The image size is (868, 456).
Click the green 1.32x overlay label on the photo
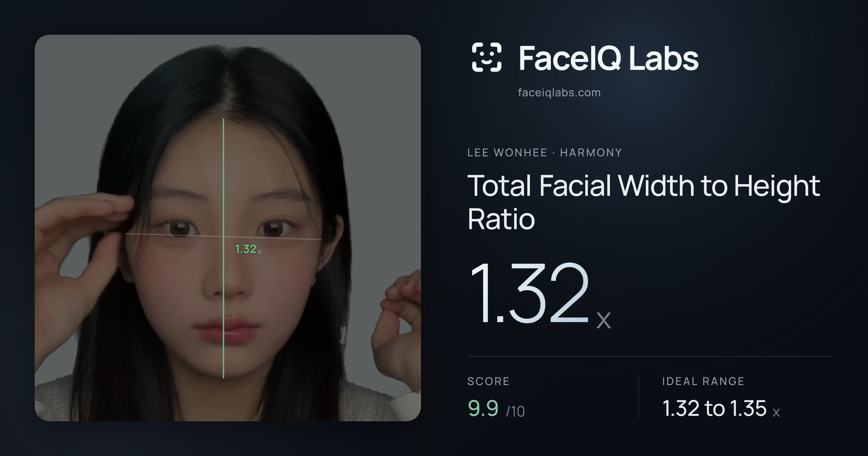[248, 249]
